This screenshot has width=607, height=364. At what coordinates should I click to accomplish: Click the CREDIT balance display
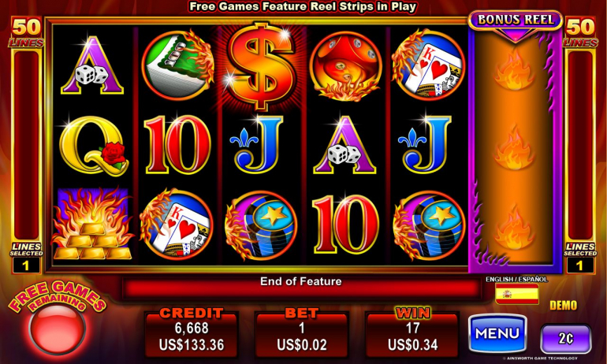tap(192, 336)
